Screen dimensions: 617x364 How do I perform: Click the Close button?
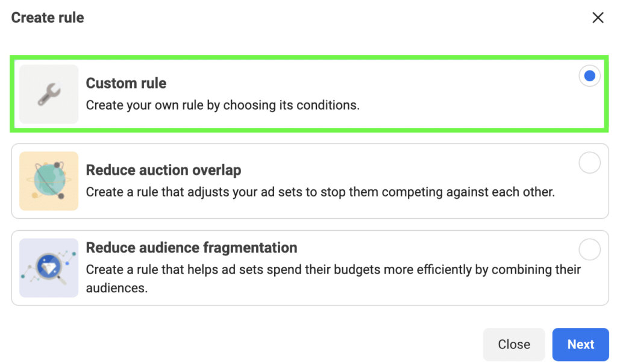(513, 344)
